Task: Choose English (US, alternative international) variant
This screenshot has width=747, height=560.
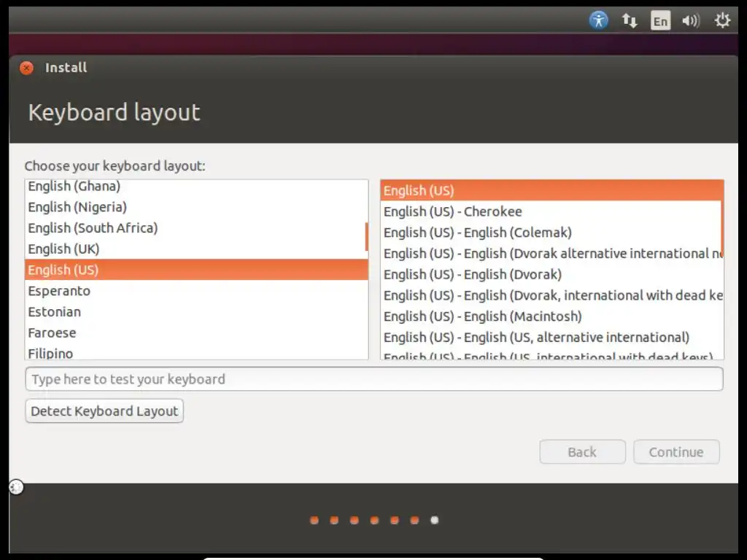Action: 551,337
